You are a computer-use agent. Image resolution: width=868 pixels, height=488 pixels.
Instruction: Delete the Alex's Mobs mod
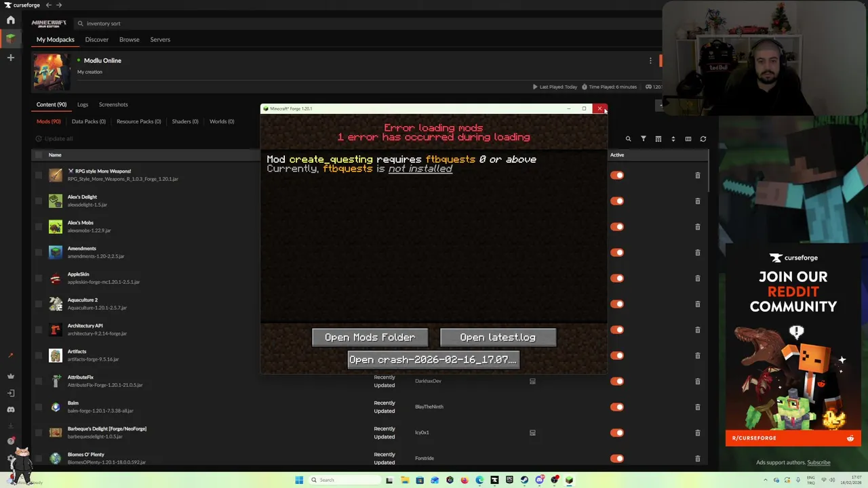pos(697,227)
